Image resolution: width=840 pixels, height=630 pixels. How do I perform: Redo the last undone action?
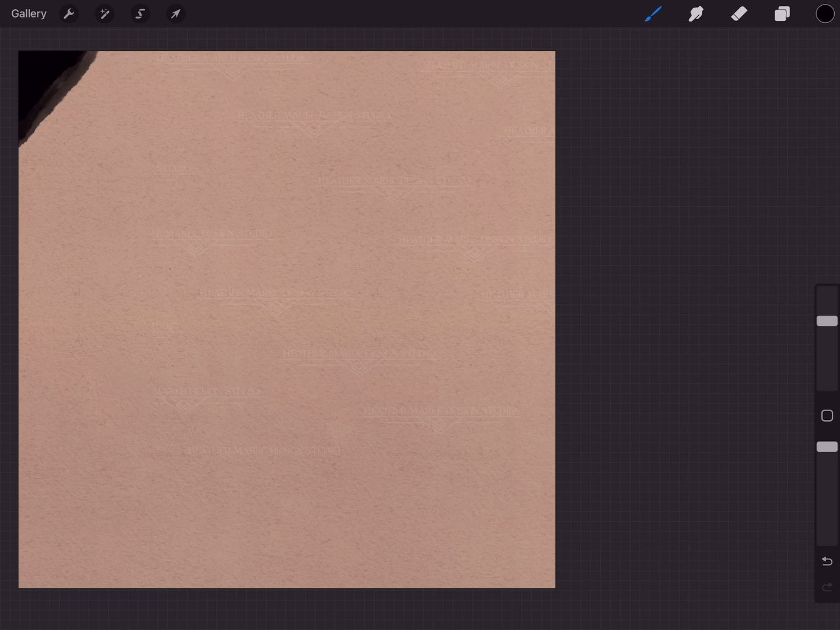tap(827, 587)
